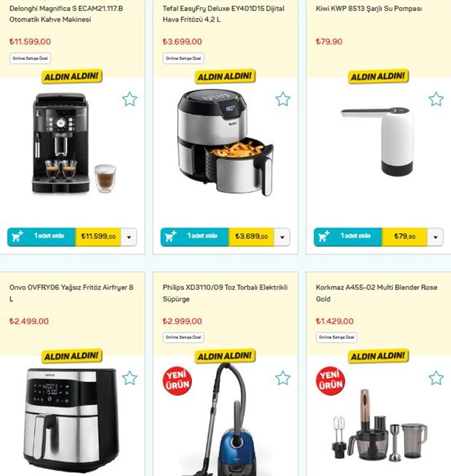This screenshot has width=451, height=476.
Task: Click the 'Yeni Ürün' badge on Korkmaz blender
Action: pyautogui.click(x=331, y=381)
